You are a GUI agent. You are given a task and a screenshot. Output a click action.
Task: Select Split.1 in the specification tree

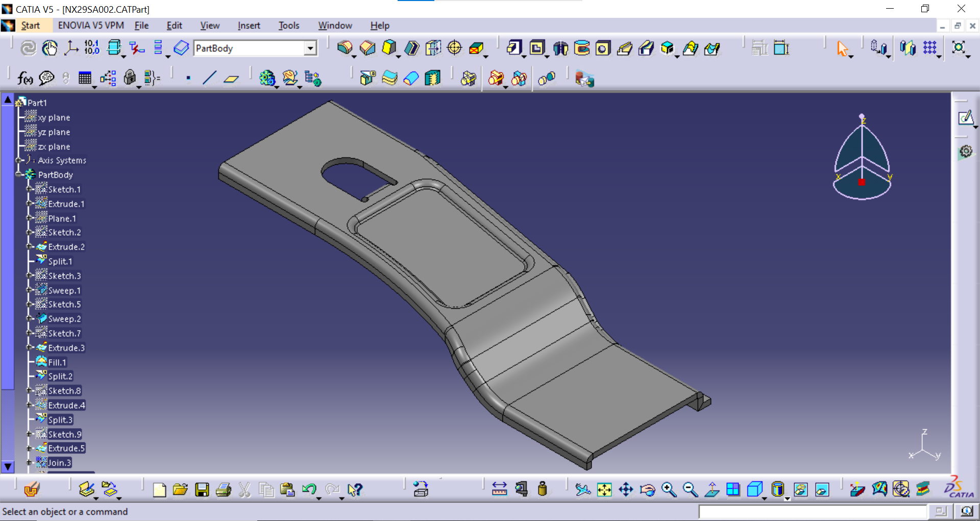tap(60, 261)
